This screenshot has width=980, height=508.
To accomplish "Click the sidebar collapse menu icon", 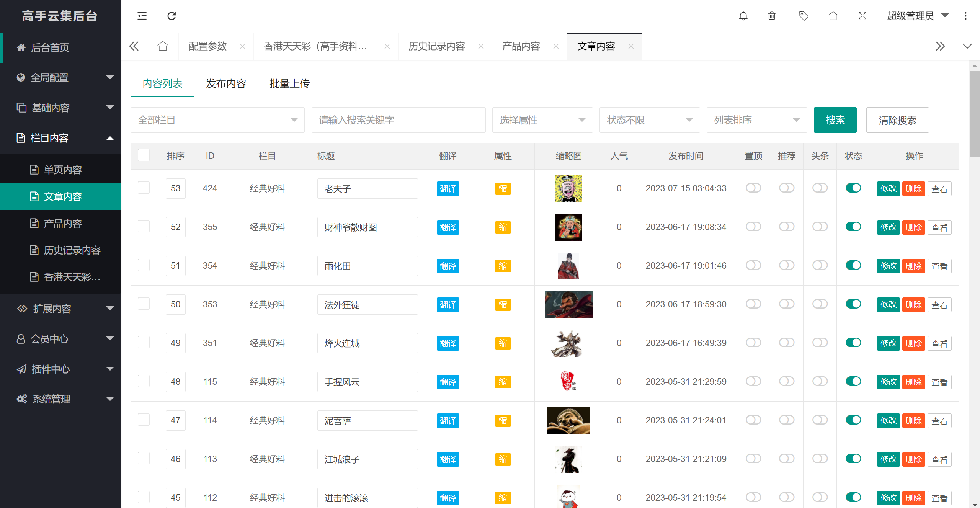I will [142, 16].
